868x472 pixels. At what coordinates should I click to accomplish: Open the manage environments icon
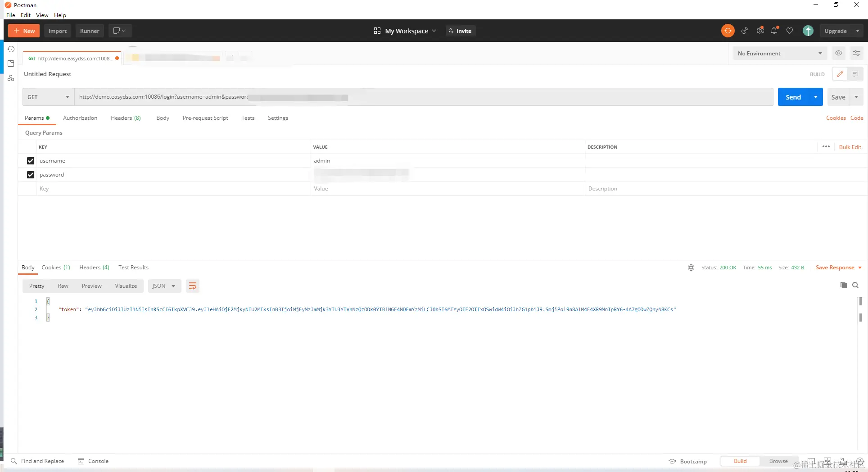coord(857,53)
